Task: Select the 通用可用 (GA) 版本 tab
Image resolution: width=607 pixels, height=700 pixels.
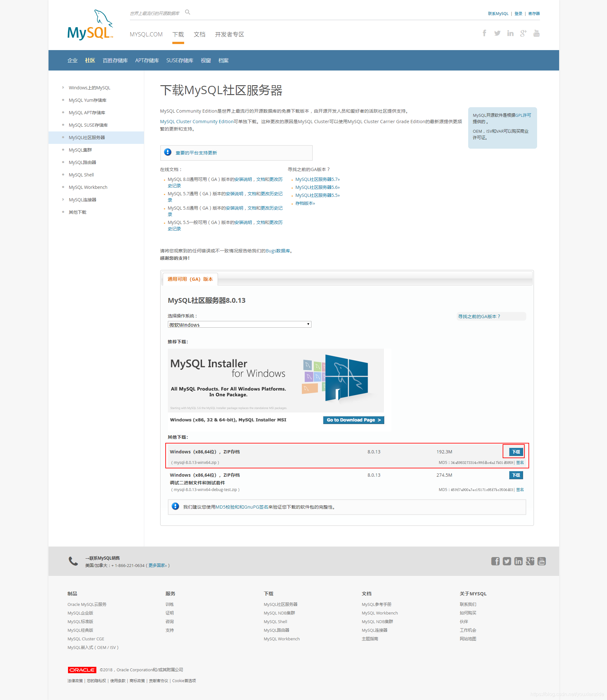Action: coord(190,279)
